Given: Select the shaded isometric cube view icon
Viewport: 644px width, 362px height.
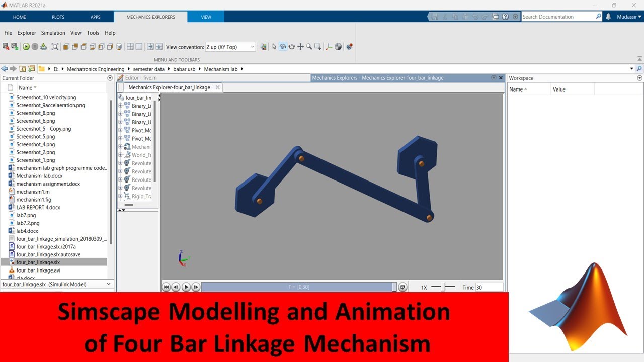Looking at the screenshot, I should pyautogui.click(x=119, y=47).
